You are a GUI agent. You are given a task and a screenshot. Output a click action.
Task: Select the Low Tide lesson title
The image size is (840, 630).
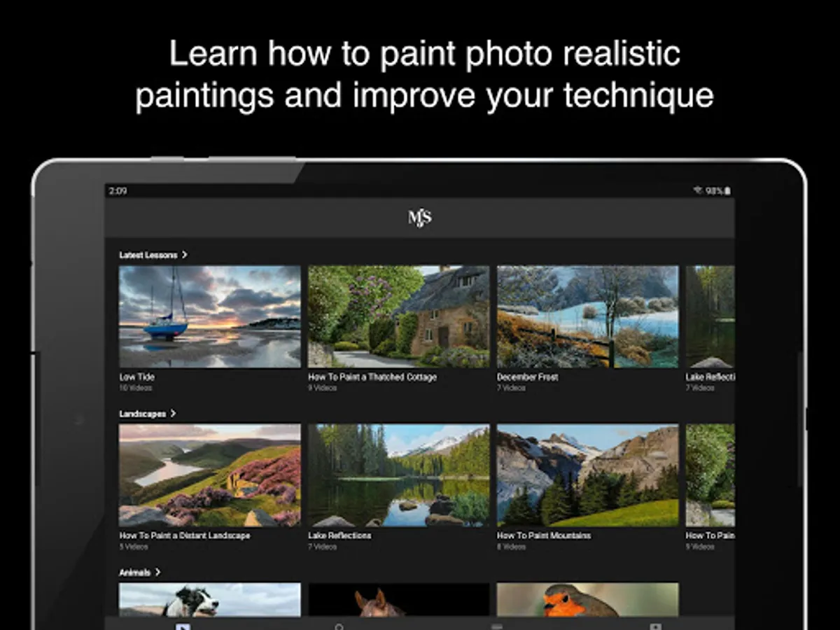pos(137,377)
